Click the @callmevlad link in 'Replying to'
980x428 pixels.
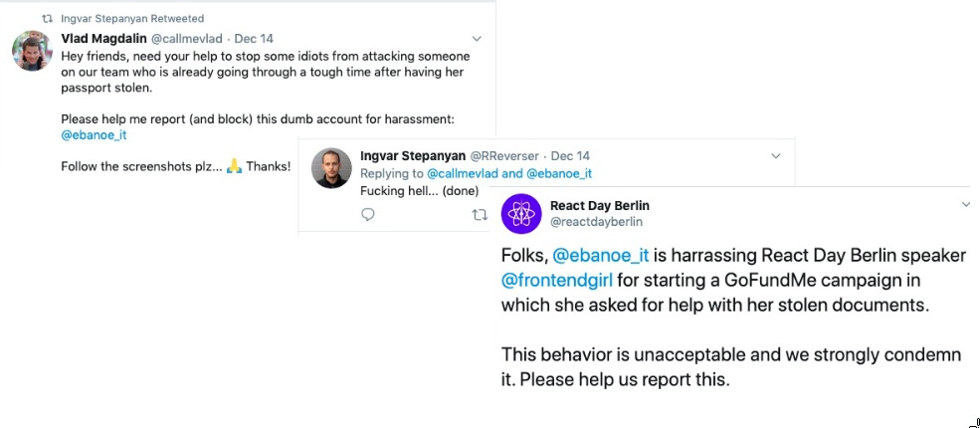click(x=464, y=173)
